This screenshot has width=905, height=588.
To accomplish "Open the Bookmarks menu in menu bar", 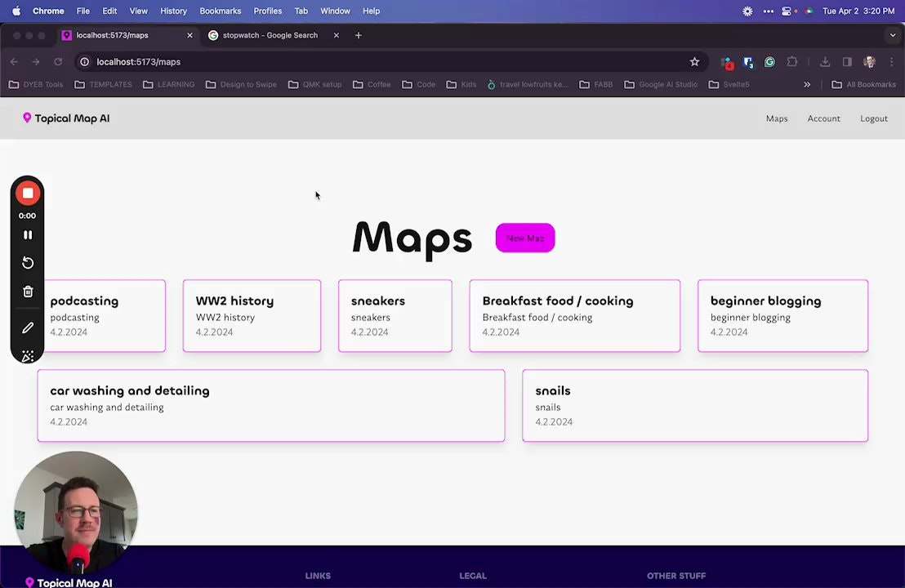I will coord(220,11).
